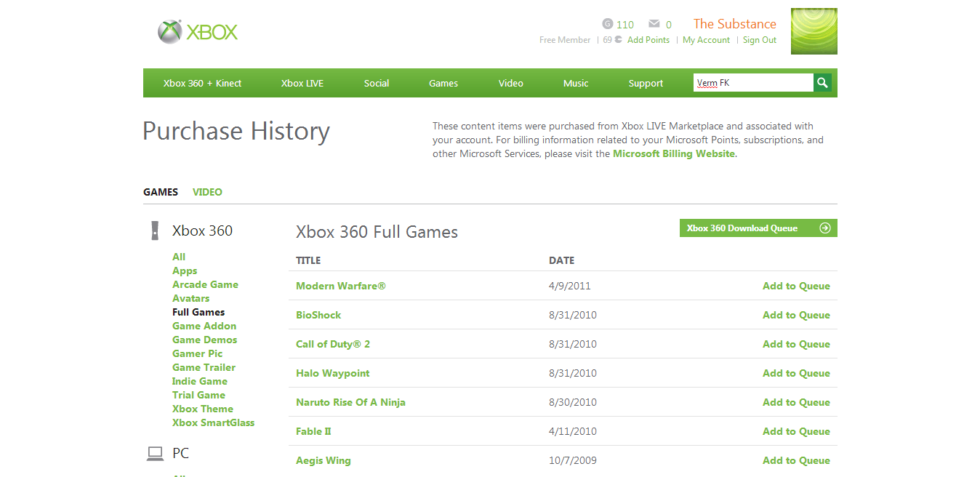Open the Xbox LIVE menu
Viewport: 980px width, 477px height.
[x=302, y=84]
